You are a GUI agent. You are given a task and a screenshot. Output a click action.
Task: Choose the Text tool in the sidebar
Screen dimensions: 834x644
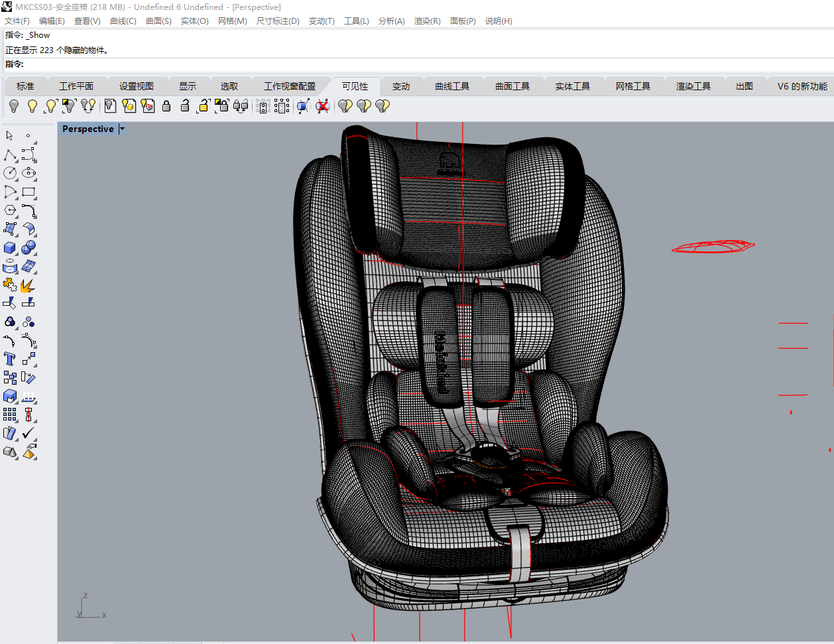[x=9, y=359]
